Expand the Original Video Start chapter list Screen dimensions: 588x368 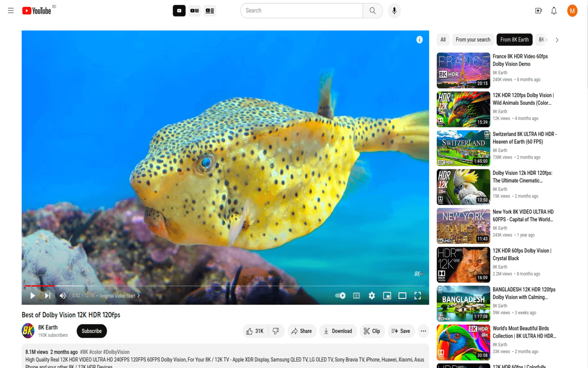(x=120, y=296)
